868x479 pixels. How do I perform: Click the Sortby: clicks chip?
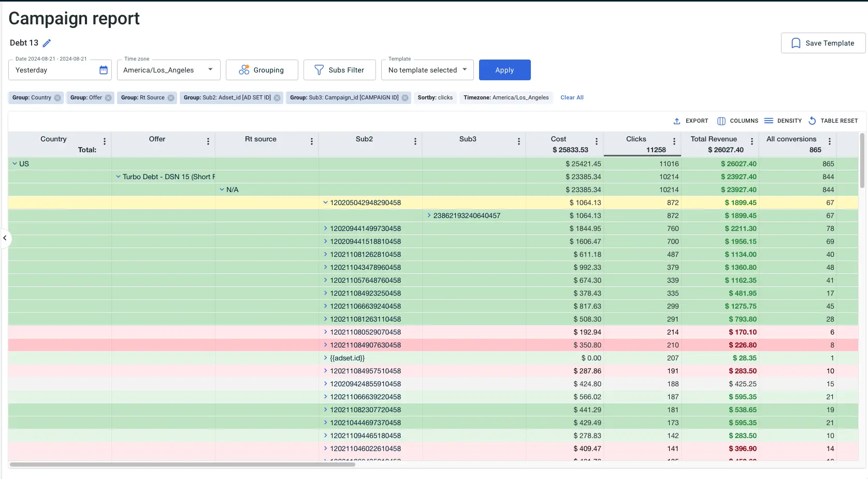click(x=435, y=98)
